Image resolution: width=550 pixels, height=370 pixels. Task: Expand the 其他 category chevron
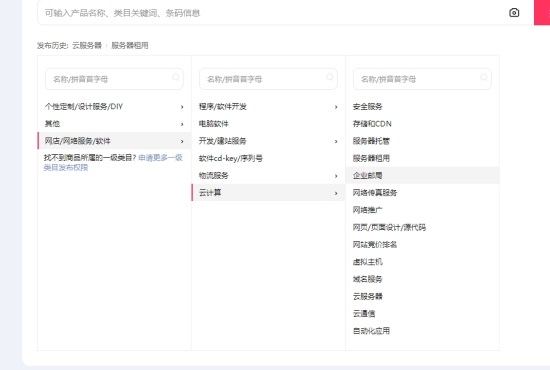click(182, 124)
